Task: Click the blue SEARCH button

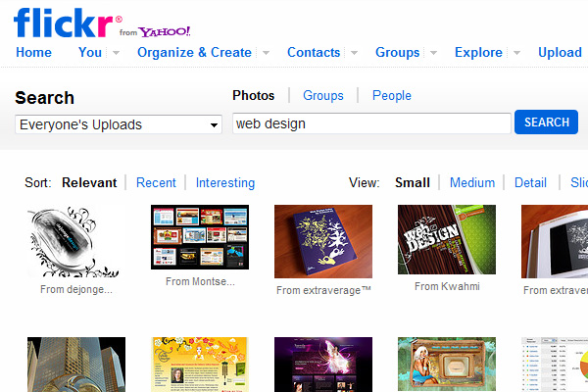Action: [547, 122]
